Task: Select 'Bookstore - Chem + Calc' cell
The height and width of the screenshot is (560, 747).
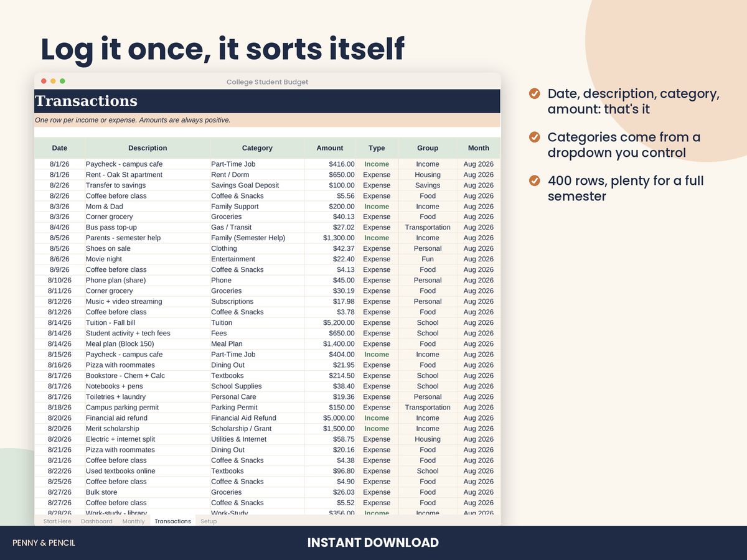Action: click(148, 376)
